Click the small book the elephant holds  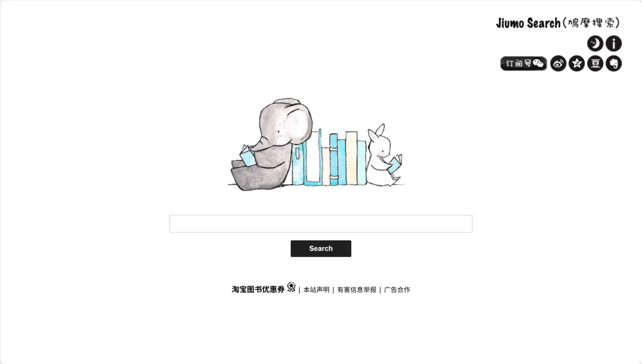pos(247,156)
